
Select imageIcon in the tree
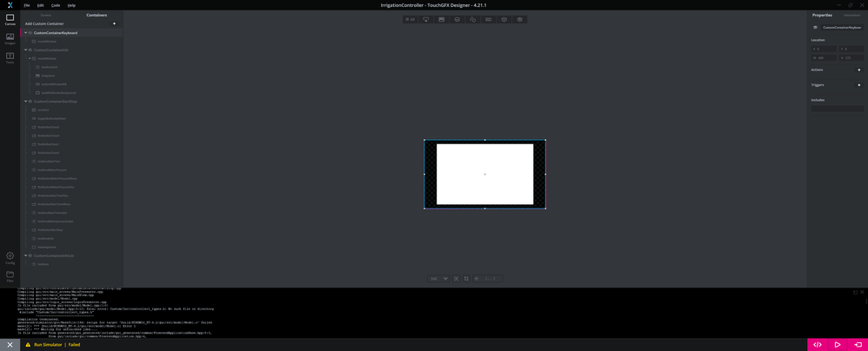pyautogui.click(x=48, y=76)
